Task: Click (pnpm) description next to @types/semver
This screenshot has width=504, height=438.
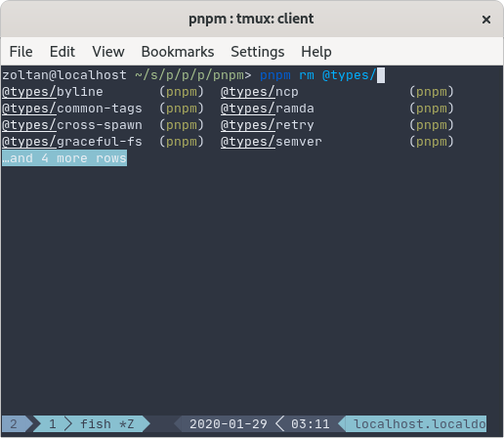Action: tap(432, 142)
